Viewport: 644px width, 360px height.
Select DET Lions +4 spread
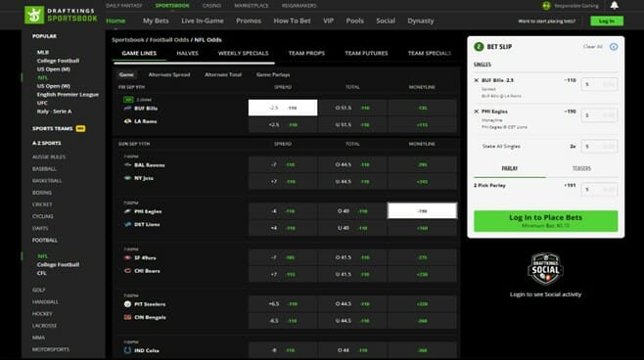[x=283, y=228]
